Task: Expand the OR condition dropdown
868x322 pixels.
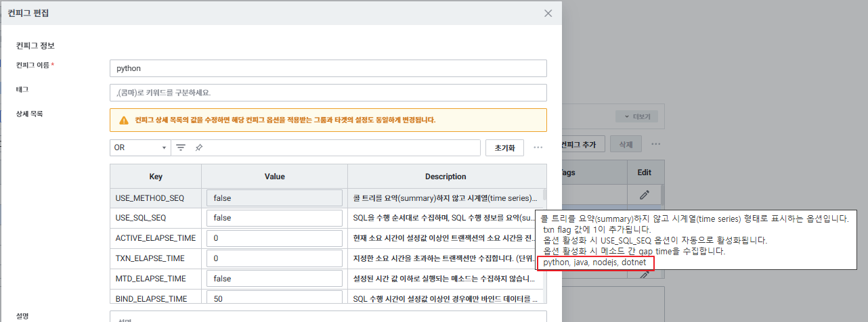Action: pyautogui.click(x=141, y=147)
